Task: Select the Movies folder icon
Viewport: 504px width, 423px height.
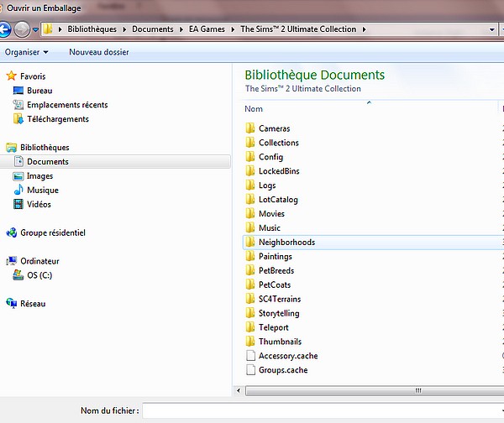Action: [x=250, y=213]
